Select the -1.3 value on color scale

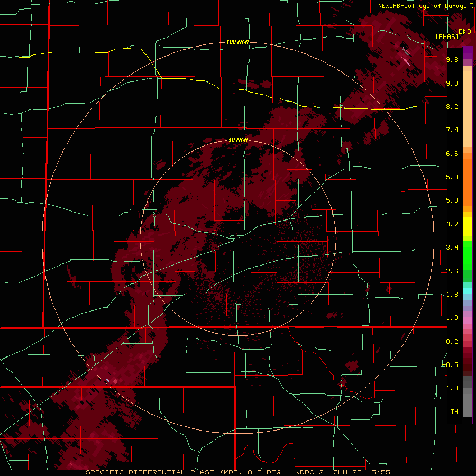[451, 388]
